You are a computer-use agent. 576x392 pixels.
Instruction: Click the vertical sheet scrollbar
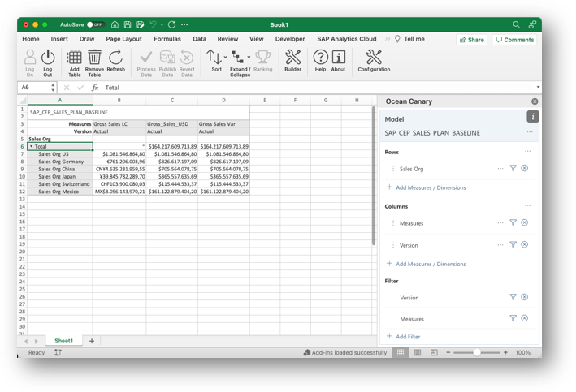coord(374,176)
